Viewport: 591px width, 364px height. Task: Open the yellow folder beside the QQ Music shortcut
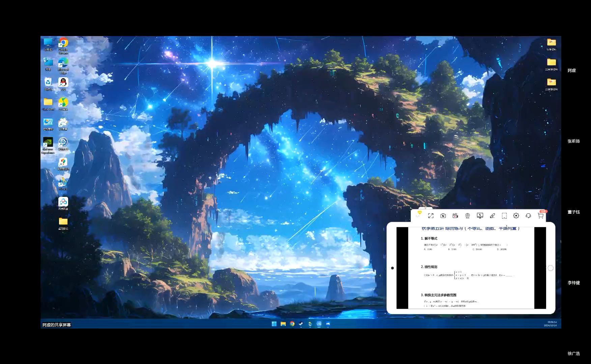click(48, 104)
